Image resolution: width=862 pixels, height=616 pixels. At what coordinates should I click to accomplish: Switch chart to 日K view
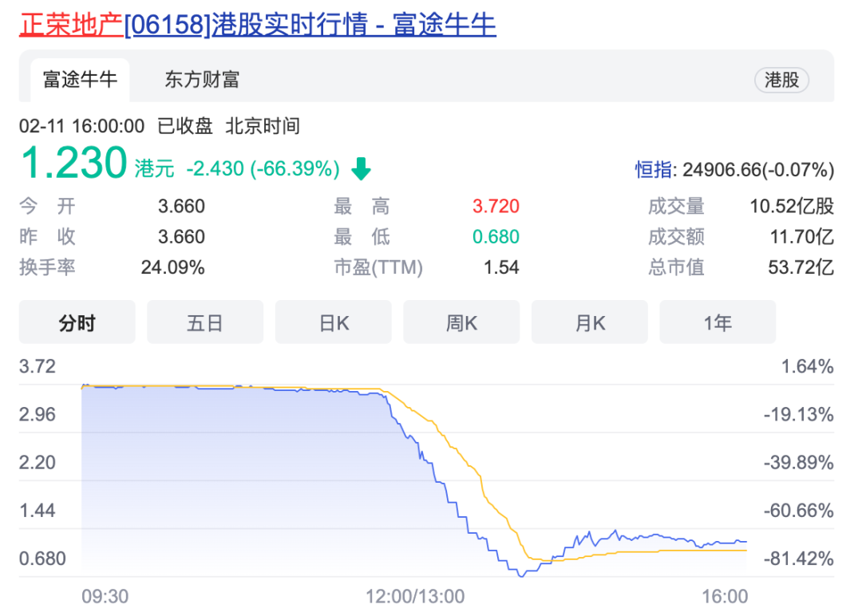pyautogui.click(x=334, y=322)
